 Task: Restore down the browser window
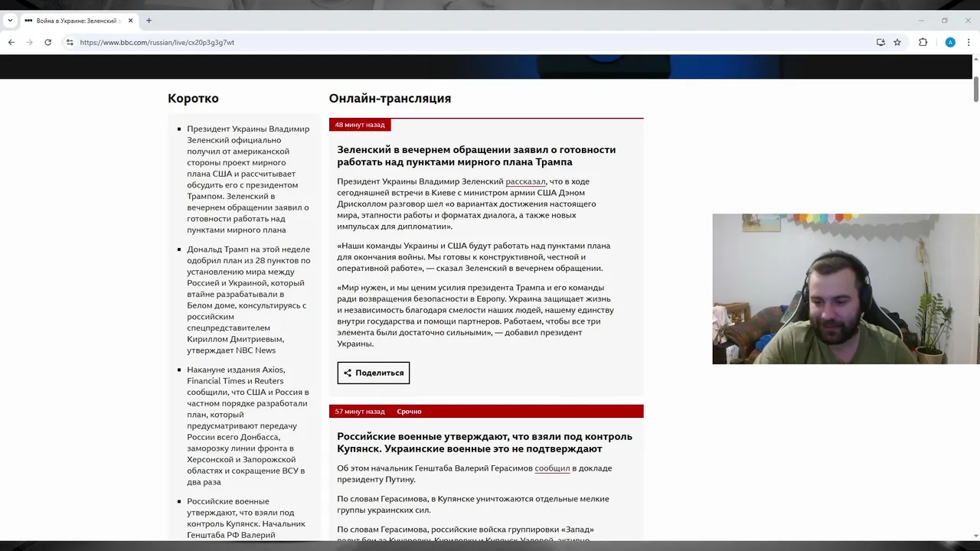(945, 21)
